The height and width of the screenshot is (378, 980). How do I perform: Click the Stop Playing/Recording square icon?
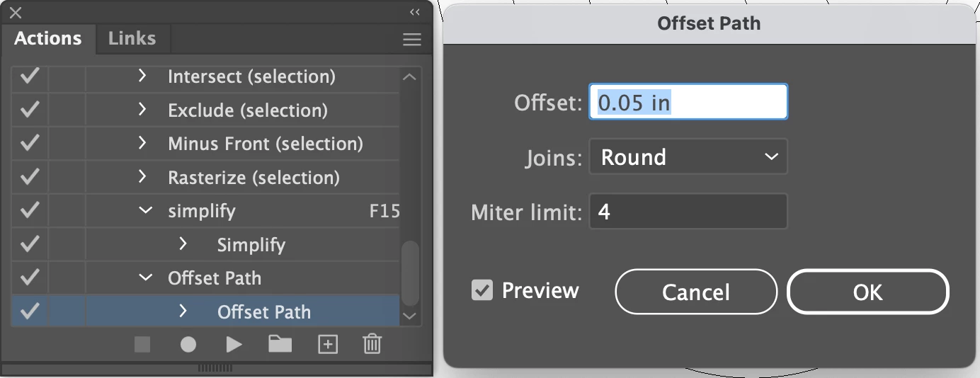click(143, 345)
